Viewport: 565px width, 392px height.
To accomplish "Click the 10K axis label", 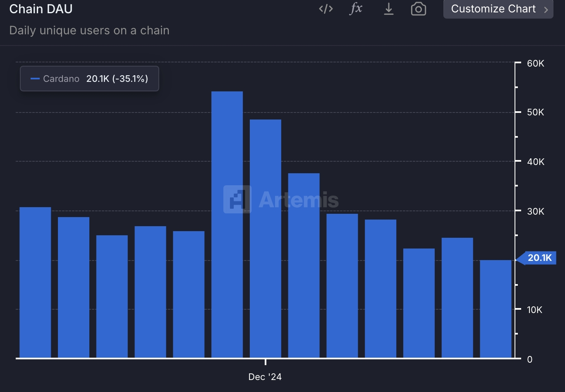I will pos(534,310).
